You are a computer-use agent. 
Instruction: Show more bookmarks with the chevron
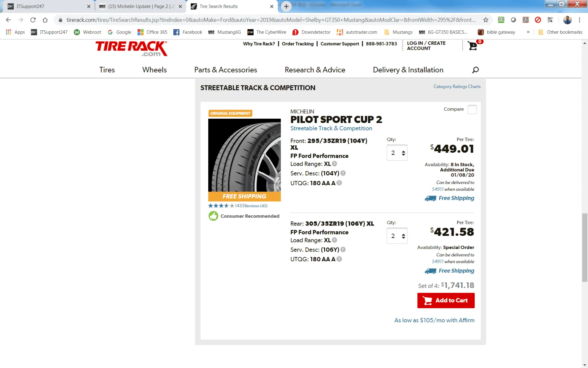coord(528,32)
